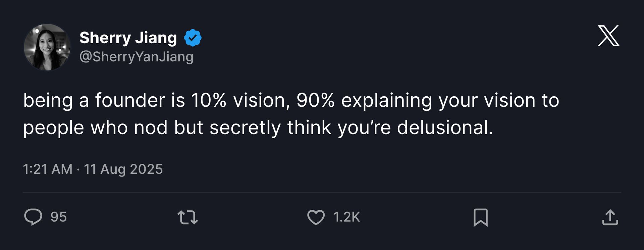Like the tweet with the heart icon
Screen dimensions: 644x250
click(x=316, y=217)
